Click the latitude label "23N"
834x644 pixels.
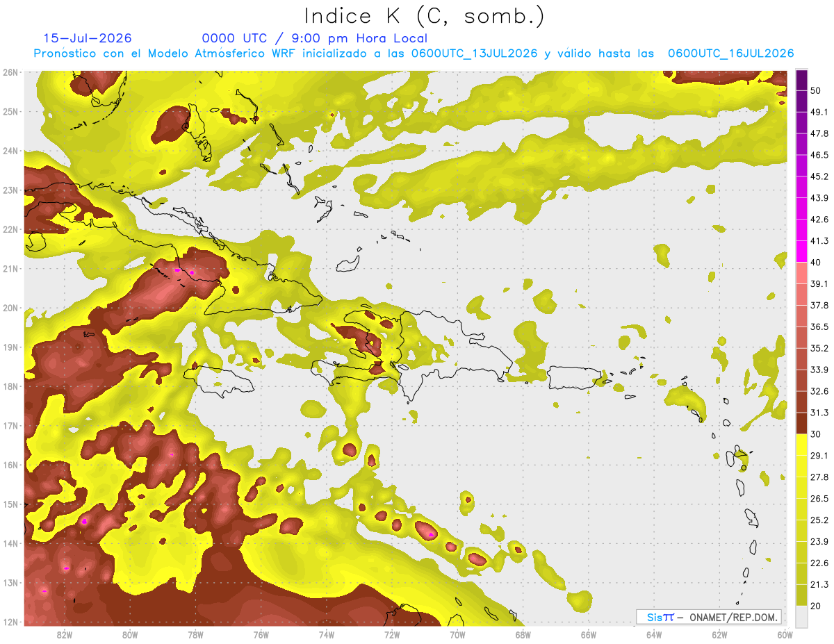point(10,190)
